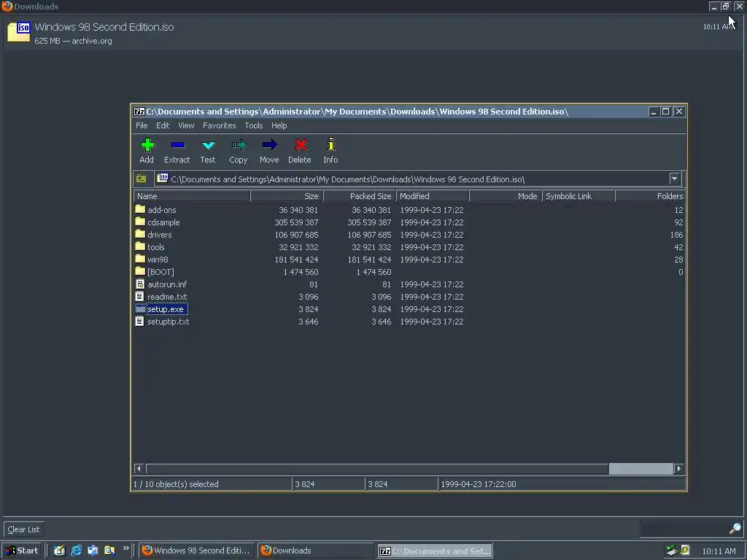Click the win98 size 181 541 424
This screenshot has width=747, height=560.
(x=296, y=260)
